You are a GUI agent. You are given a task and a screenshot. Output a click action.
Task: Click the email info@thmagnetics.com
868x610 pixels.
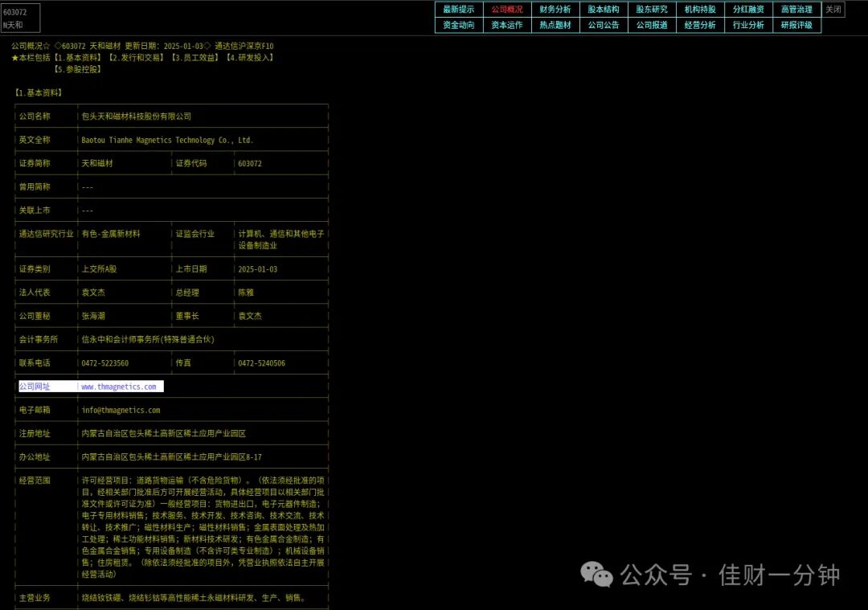tap(121, 410)
